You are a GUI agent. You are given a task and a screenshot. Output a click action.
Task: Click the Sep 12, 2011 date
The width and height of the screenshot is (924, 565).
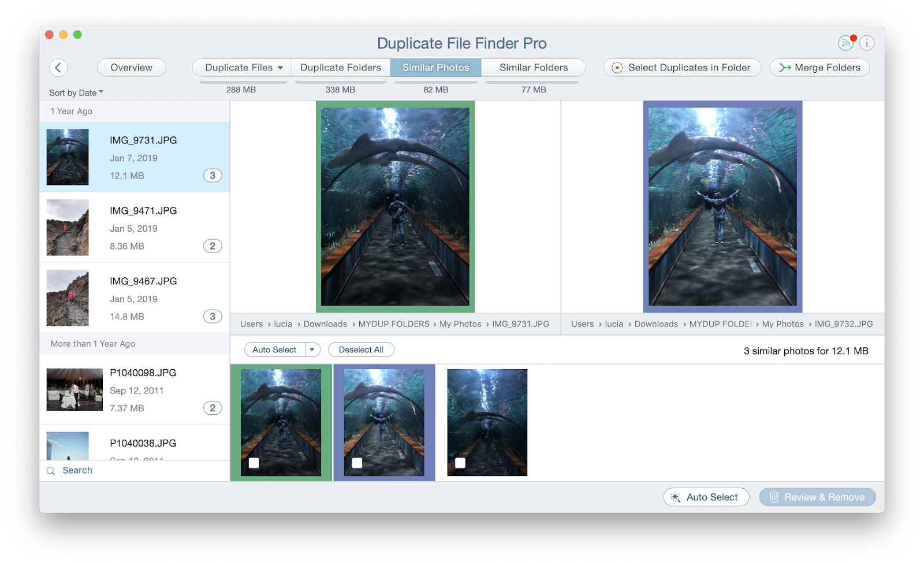click(x=137, y=391)
